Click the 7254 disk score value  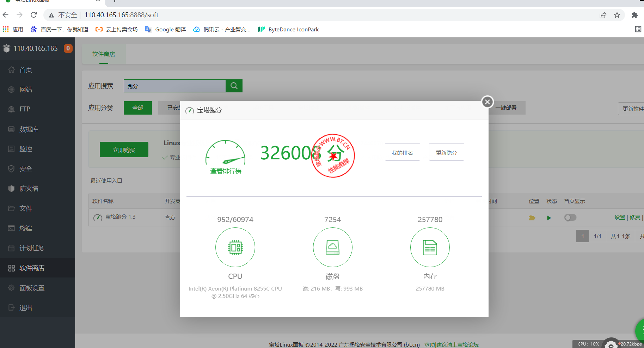pos(332,220)
